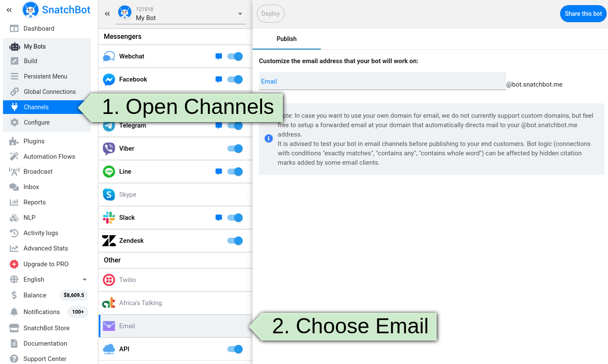This screenshot has width=608, height=364.
Task: Click the NLP cubes icon
Action: click(14, 218)
